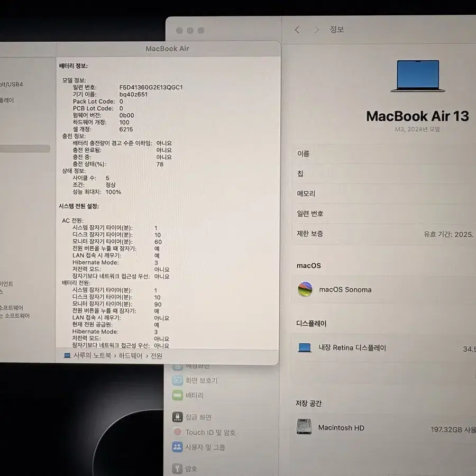Click the macOS Sonoma icon
This screenshot has width=476, height=476.
click(305, 289)
